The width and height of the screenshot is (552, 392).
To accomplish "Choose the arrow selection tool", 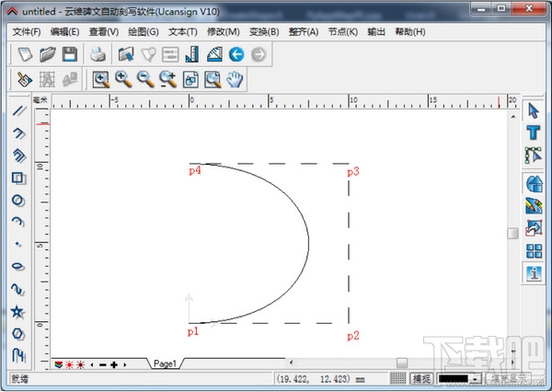I will (533, 111).
